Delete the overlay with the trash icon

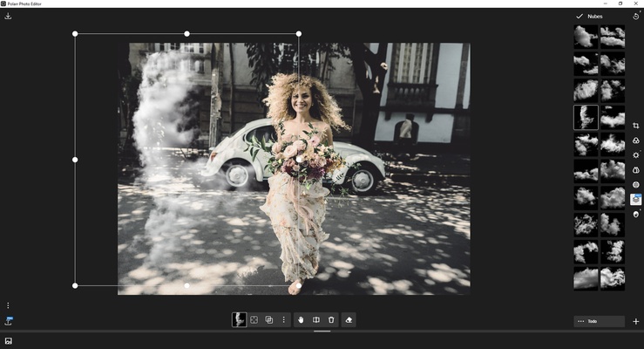tap(331, 320)
